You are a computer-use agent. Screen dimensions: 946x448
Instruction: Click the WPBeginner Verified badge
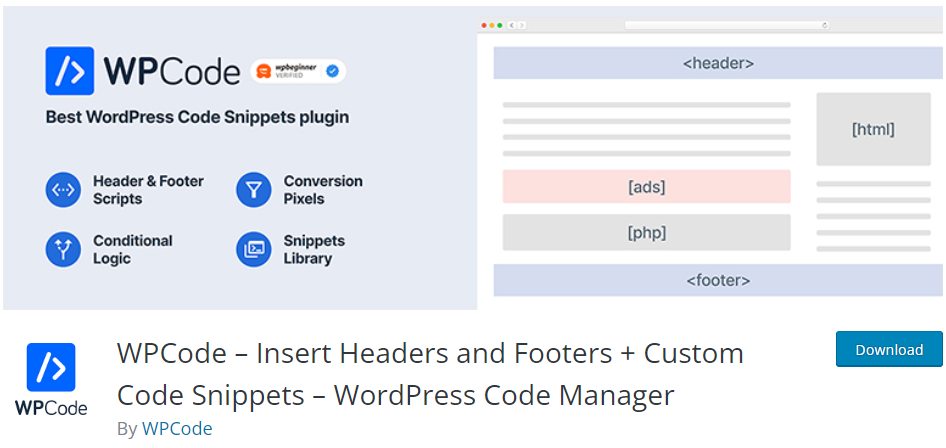tap(298, 71)
